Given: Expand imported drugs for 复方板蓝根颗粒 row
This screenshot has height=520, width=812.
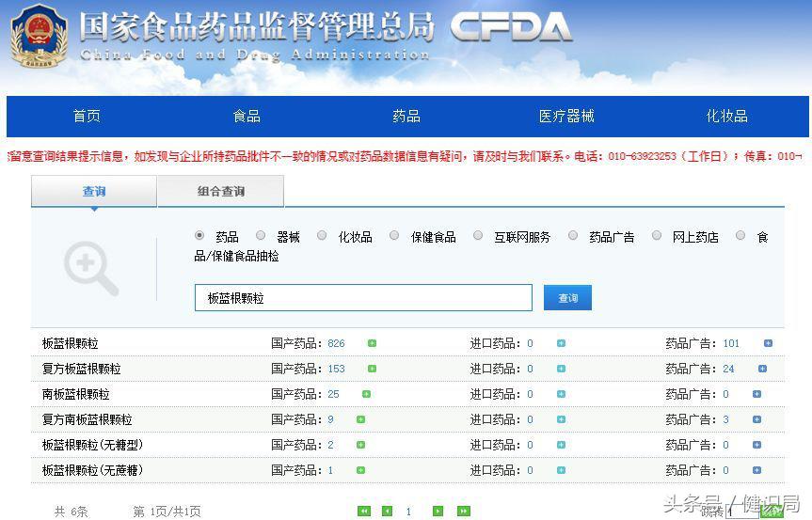Looking at the screenshot, I should tap(561, 369).
